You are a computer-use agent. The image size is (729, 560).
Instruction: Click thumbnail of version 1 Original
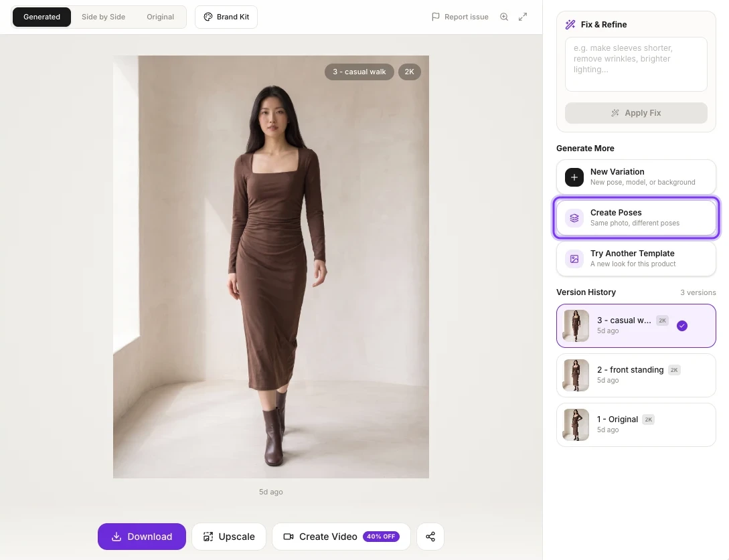pos(576,425)
